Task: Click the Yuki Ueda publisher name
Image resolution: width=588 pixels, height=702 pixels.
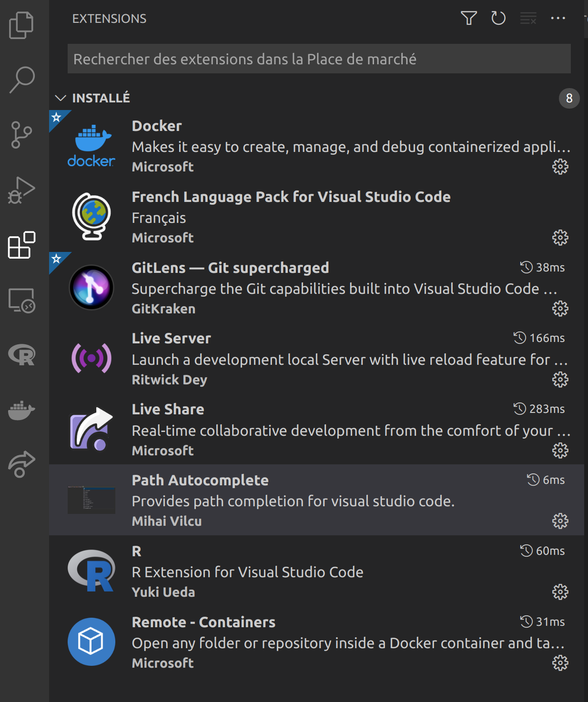Action: tap(163, 592)
